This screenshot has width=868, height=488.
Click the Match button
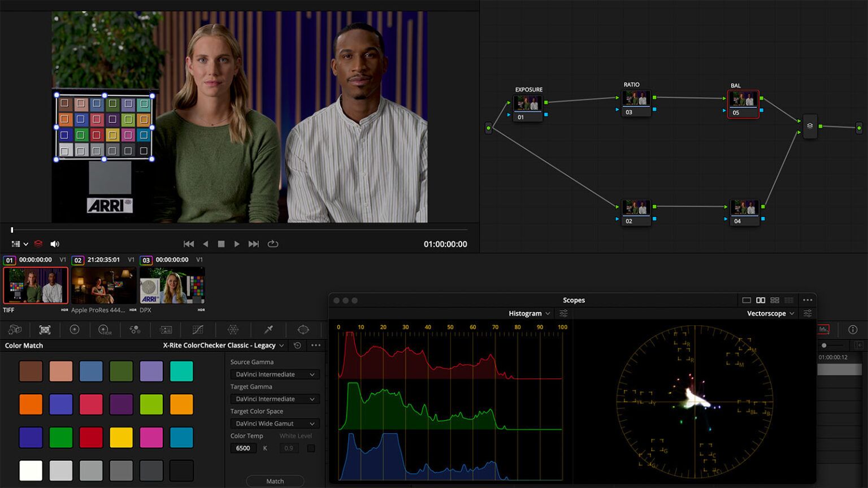[275, 481]
